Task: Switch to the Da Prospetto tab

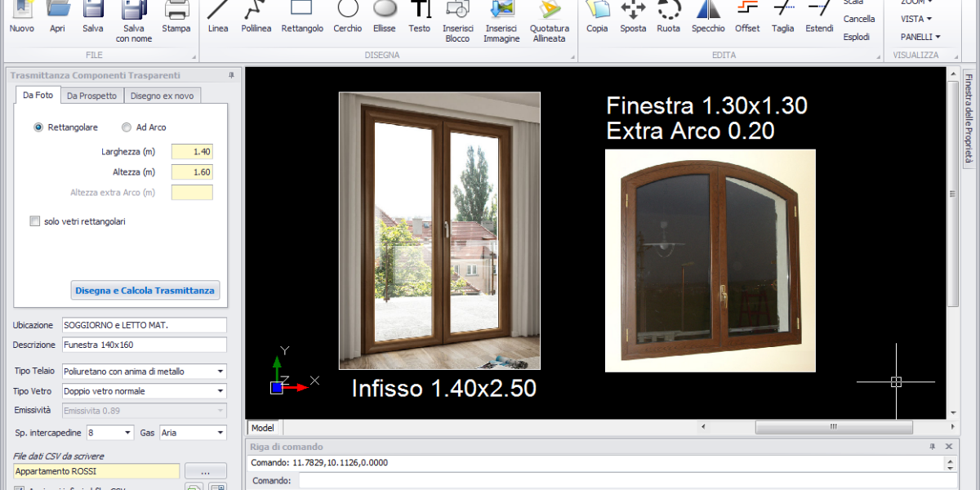Action: (91, 96)
